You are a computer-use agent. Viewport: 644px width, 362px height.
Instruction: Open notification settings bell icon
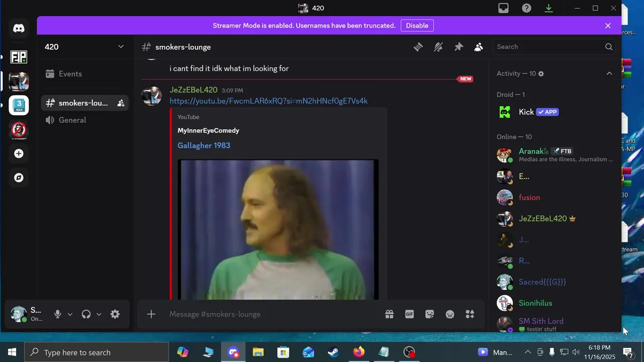point(438,47)
